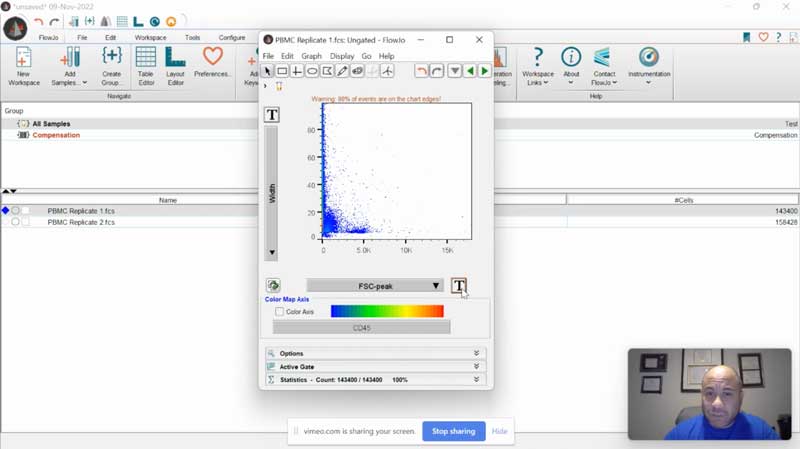Select the polygon gate tool
Screen dimensions: 800x449
[x=327, y=71]
